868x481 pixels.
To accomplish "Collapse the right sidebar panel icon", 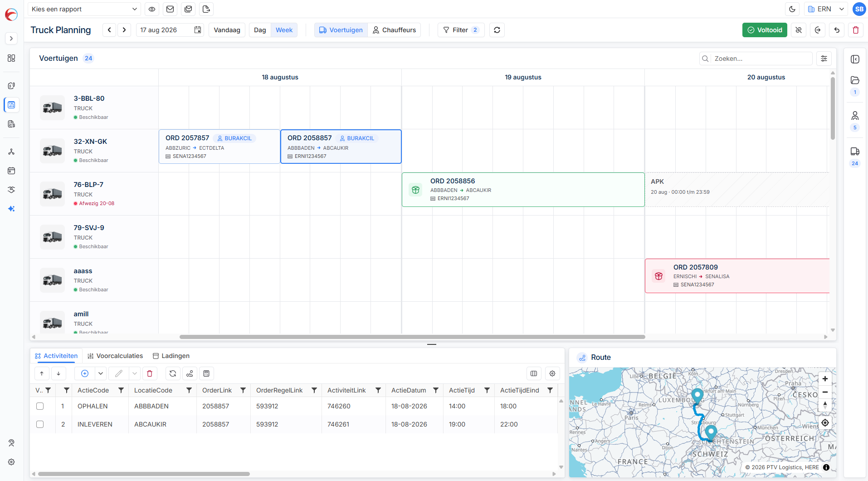I will pos(855,59).
